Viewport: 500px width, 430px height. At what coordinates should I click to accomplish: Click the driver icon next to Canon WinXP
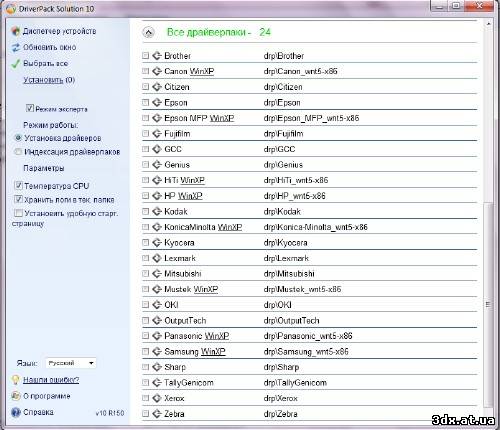click(157, 71)
